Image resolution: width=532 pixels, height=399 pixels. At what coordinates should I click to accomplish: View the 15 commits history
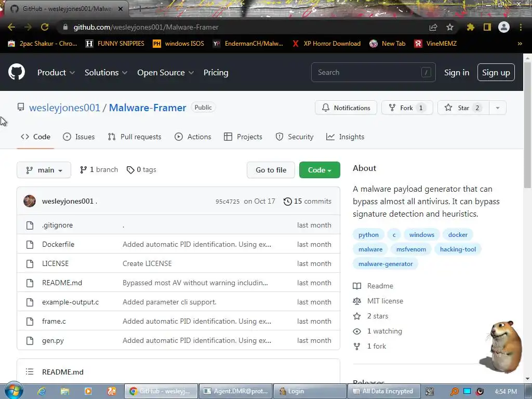tap(308, 201)
